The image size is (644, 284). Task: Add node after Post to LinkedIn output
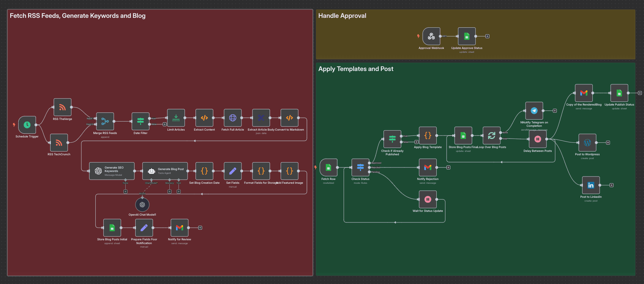pyautogui.click(x=611, y=185)
